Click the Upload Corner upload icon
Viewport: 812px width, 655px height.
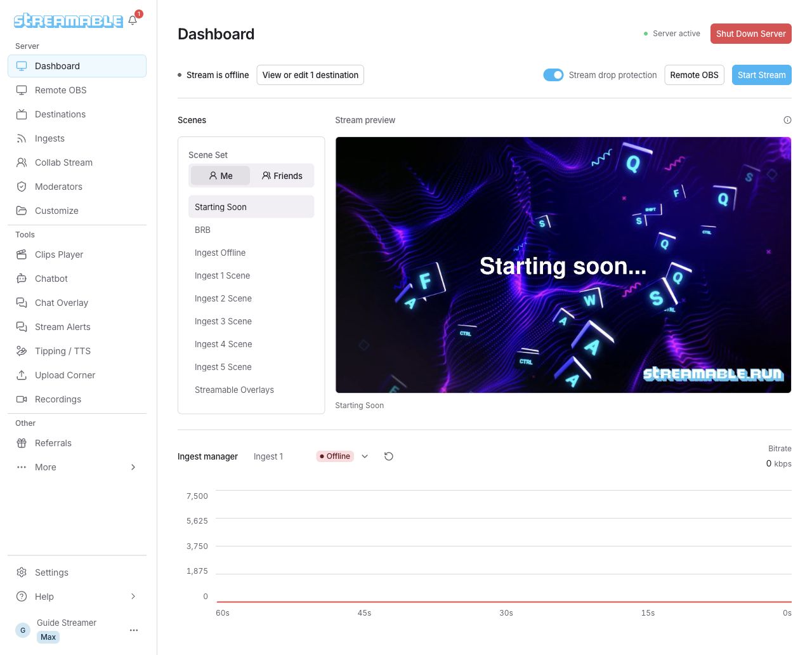[x=22, y=375]
